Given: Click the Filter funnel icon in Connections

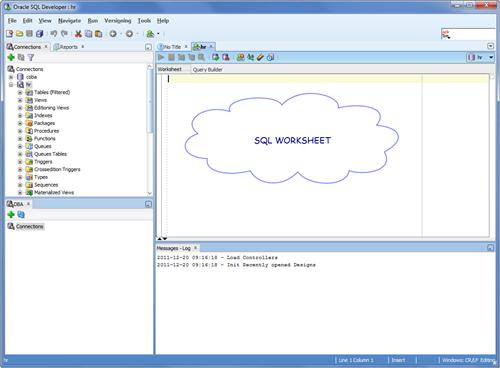Looking at the screenshot, I should [31, 57].
